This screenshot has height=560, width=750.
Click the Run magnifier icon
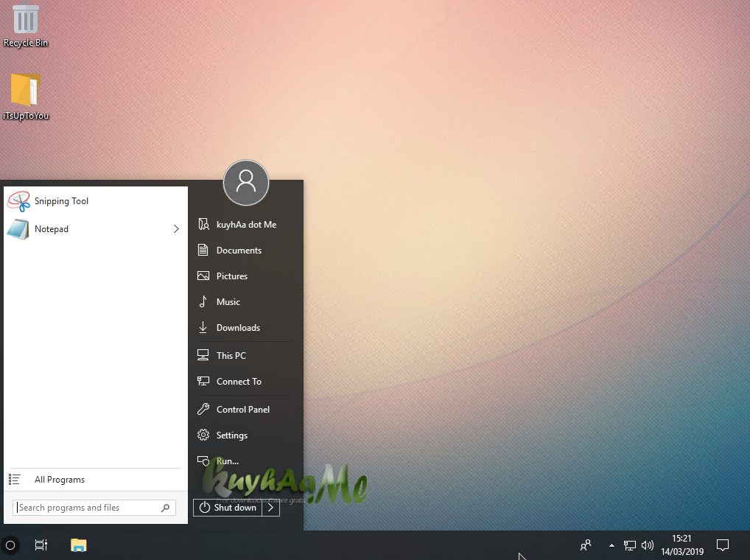point(203,461)
